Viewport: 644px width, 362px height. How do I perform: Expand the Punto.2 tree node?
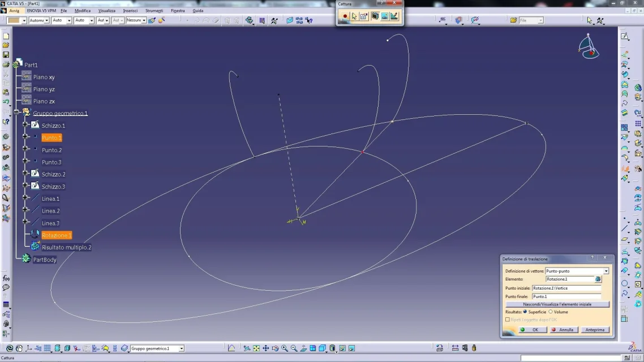click(x=25, y=149)
